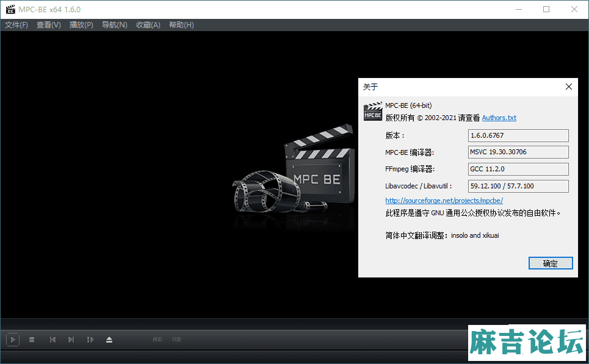The height and width of the screenshot is (364, 589).
Task: Click the MPC-BE (64-bit) title text
Action: (408, 105)
